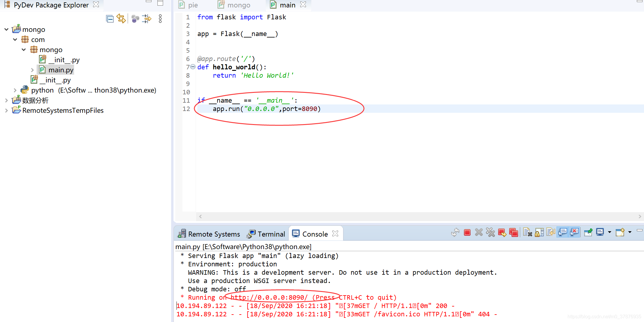
Task: Click Remove All Terminated Launches icon
Action: click(x=490, y=232)
